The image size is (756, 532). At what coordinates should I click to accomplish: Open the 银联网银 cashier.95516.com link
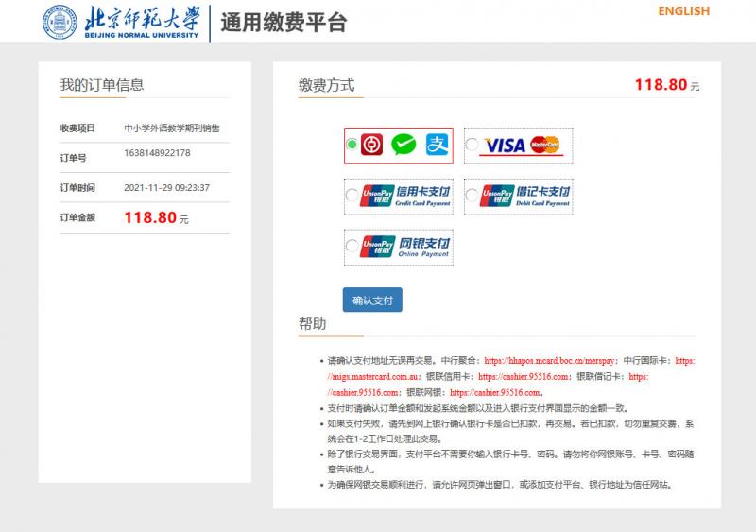tap(495, 392)
